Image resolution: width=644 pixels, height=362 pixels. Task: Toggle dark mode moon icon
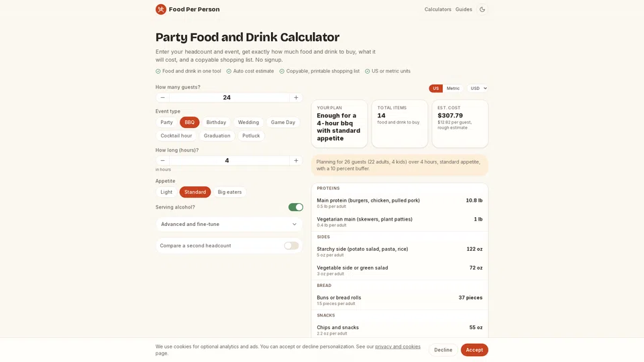pyautogui.click(x=482, y=9)
